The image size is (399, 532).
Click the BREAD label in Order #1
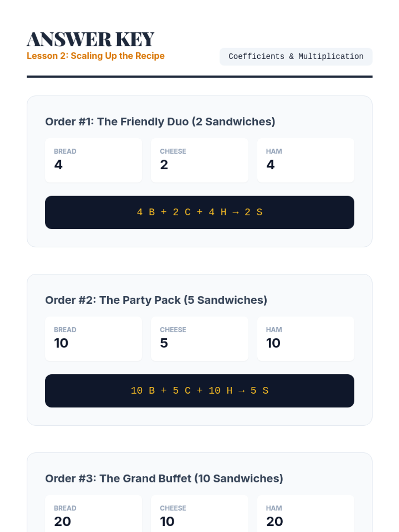click(x=65, y=151)
